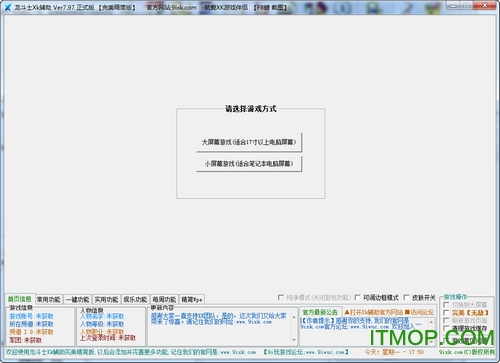The width and height of the screenshot is (500, 363).
Task: Choose the 大屏幕游戏 large-screen game button
Action: click(x=249, y=142)
